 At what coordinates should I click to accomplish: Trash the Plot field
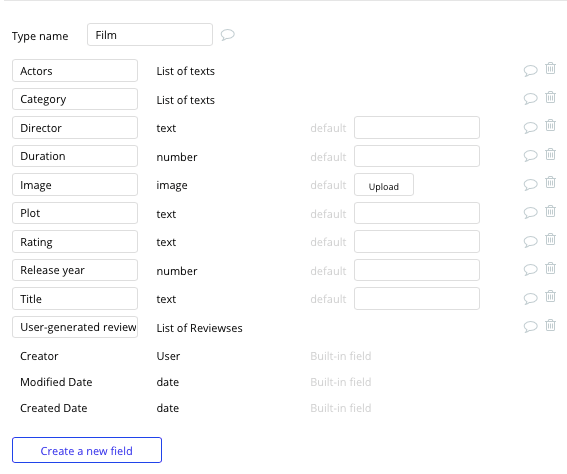pos(550,211)
